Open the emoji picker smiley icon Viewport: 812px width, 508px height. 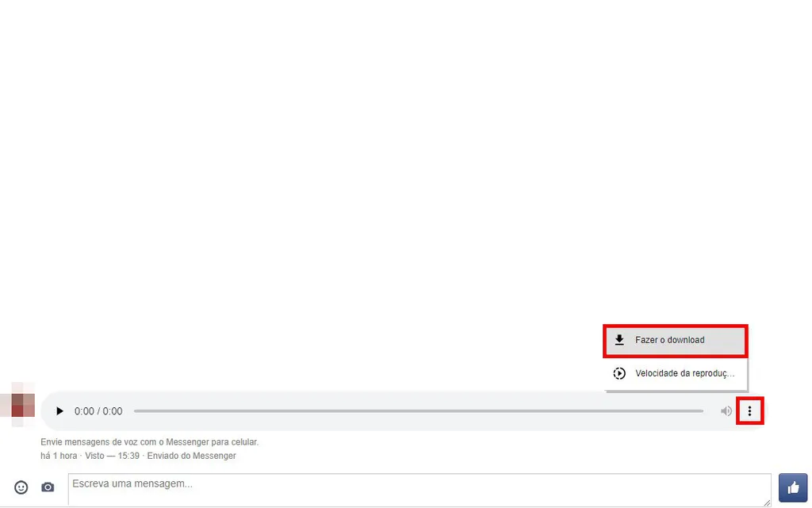coord(21,487)
